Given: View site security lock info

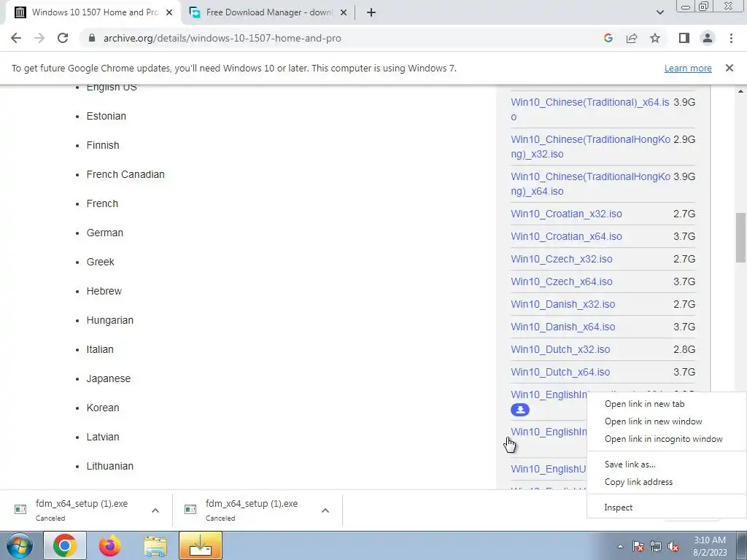Looking at the screenshot, I should [92, 38].
